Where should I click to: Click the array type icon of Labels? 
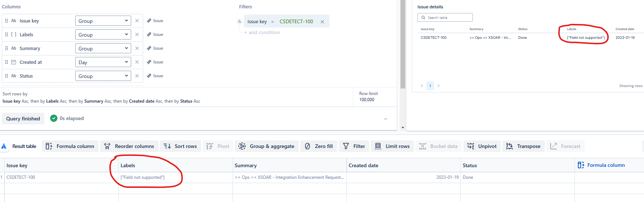point(13,34)
